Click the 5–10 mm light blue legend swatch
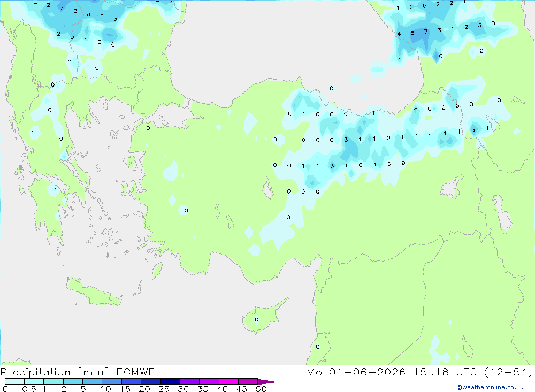Image resolution: width=535 pixels, height=392 pixels. tap(93, 381)
